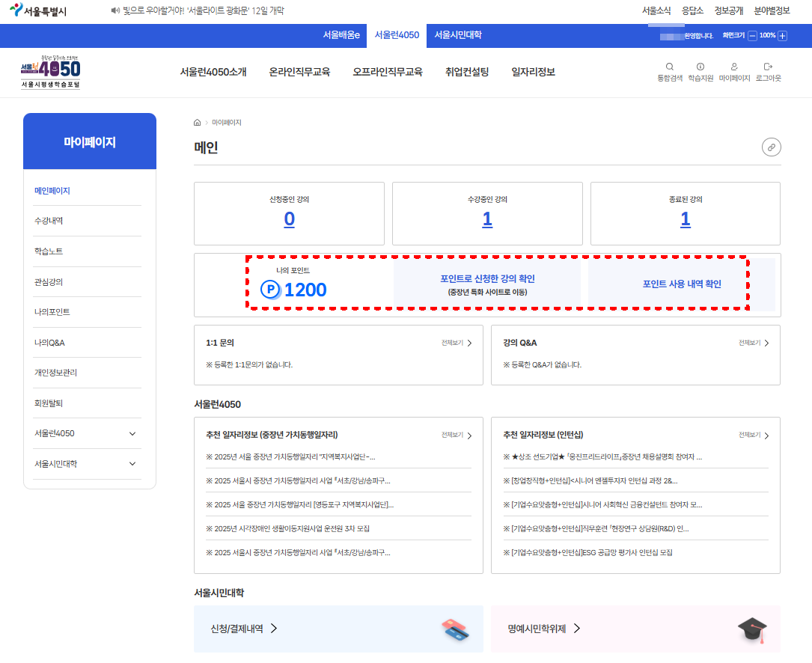The image size is (812, 663).
Task: Decrease screen size with minus button
Action: [x=752, y=36]
